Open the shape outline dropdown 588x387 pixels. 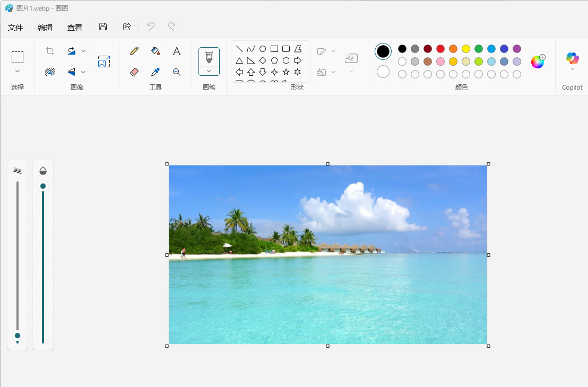[333, 51]
